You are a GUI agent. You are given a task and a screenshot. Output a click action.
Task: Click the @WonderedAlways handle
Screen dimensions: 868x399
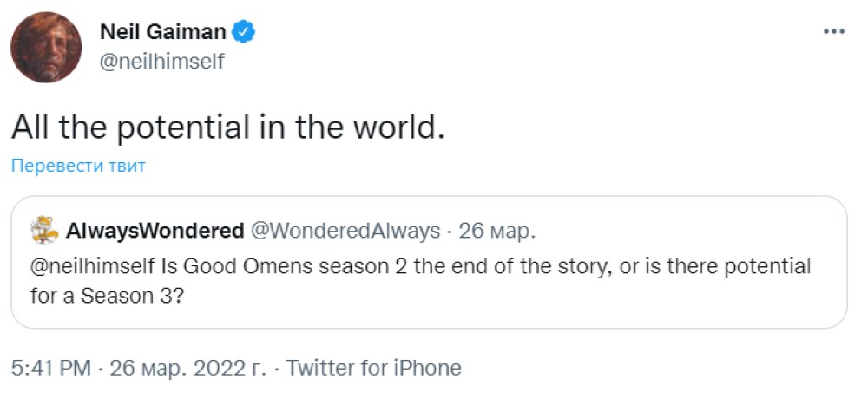[345, 231]
